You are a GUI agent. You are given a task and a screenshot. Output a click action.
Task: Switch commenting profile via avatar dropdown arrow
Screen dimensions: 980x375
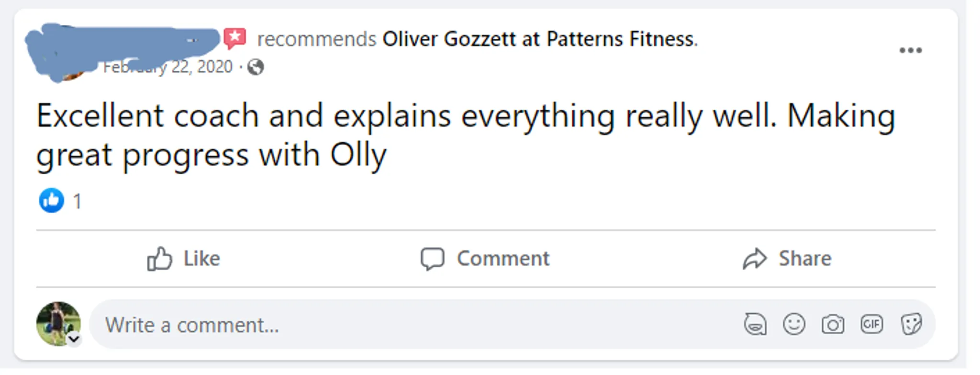tap(74, 339)
